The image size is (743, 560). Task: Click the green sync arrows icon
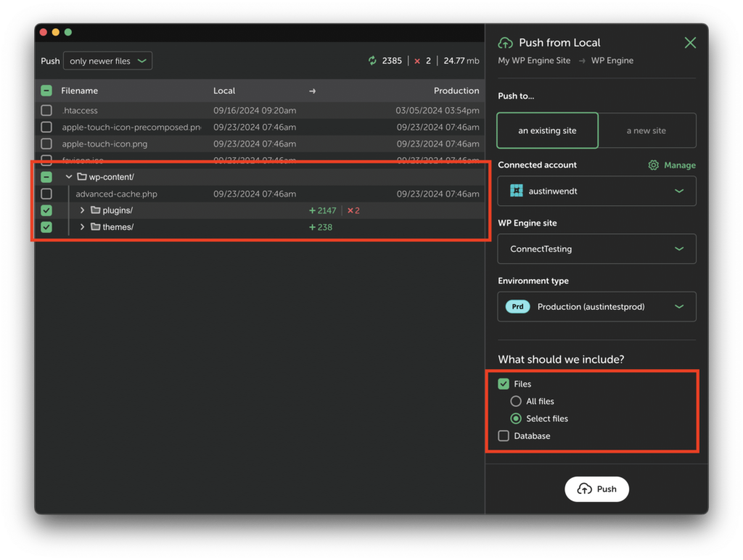[373, 61]
